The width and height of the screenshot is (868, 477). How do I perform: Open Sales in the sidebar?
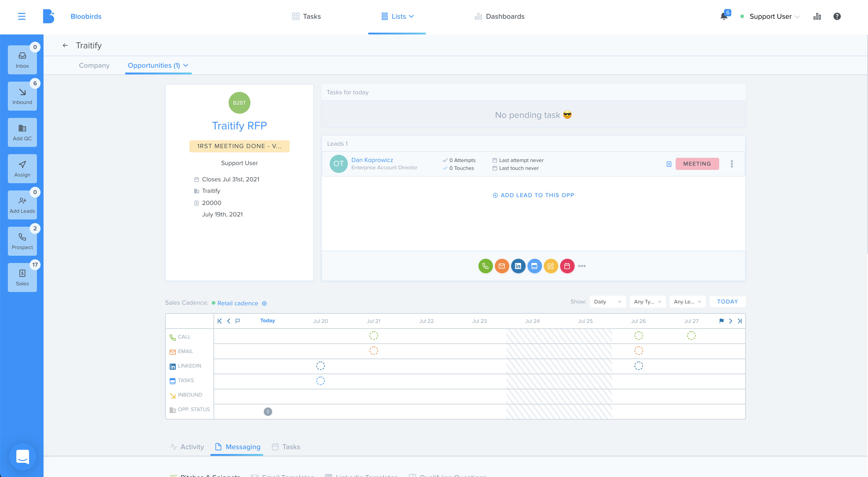(22, 277)
